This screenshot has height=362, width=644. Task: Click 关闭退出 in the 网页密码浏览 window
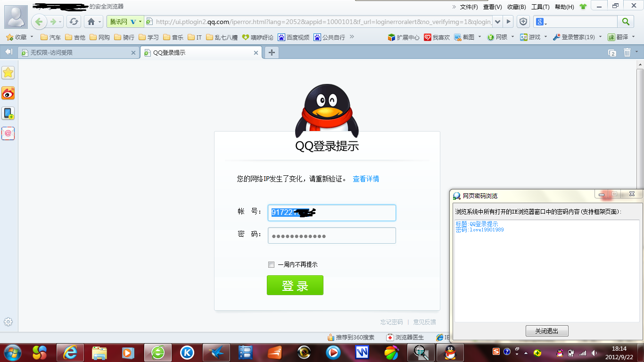(x=547, y=331)
